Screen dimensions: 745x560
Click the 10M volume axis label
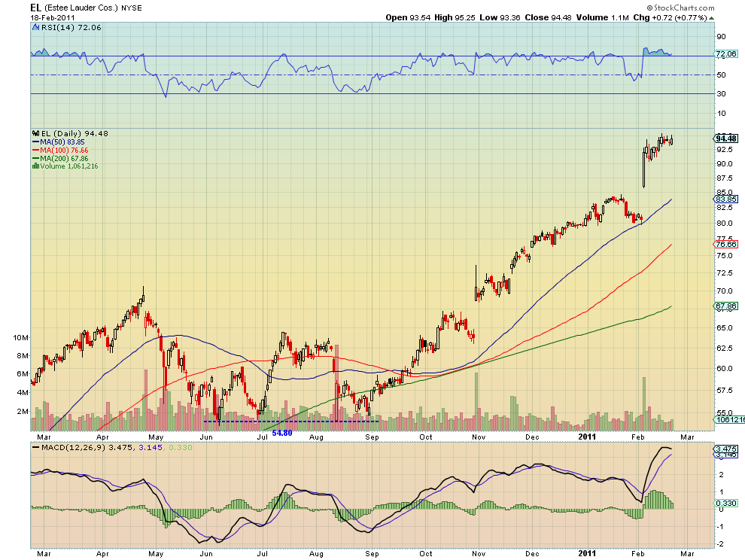point(21,337)
